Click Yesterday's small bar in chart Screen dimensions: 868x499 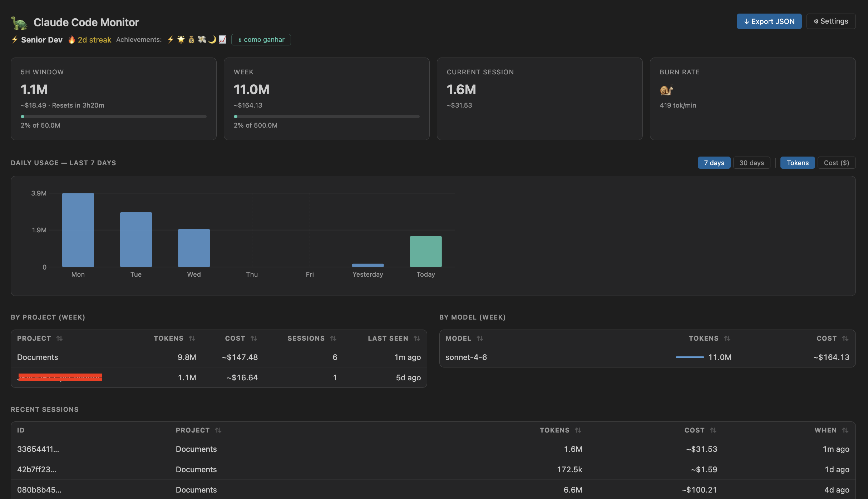[368, 265]
